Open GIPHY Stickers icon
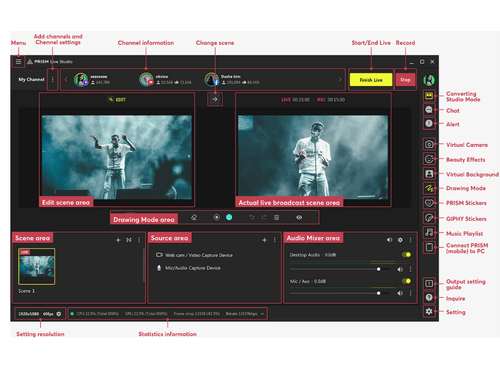This screenshot has height=375, width=500. click(x=429, y=218)
